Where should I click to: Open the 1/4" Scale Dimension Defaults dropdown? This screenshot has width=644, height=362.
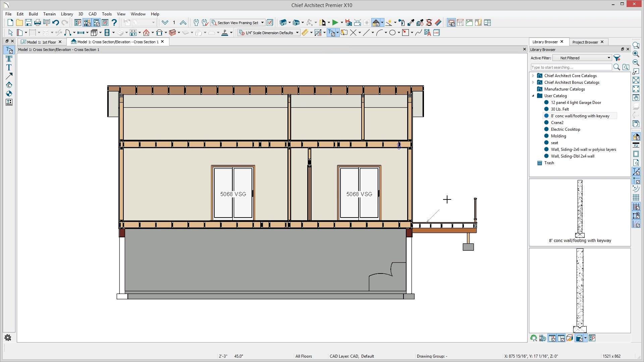pyautogui.click(x=298, y=33)
